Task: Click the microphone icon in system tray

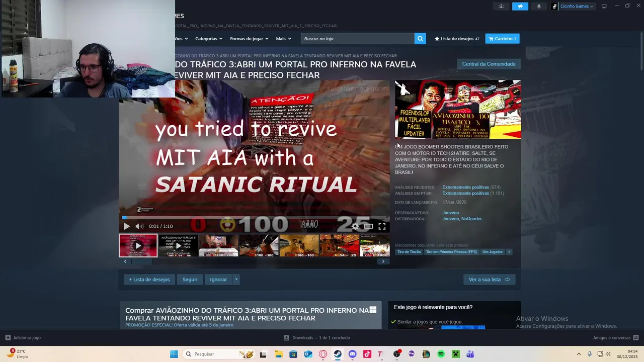Action: [590, 354]
